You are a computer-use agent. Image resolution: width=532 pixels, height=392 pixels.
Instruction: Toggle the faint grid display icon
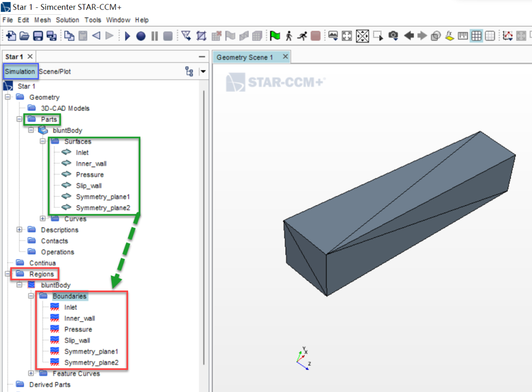coord(490,35)
